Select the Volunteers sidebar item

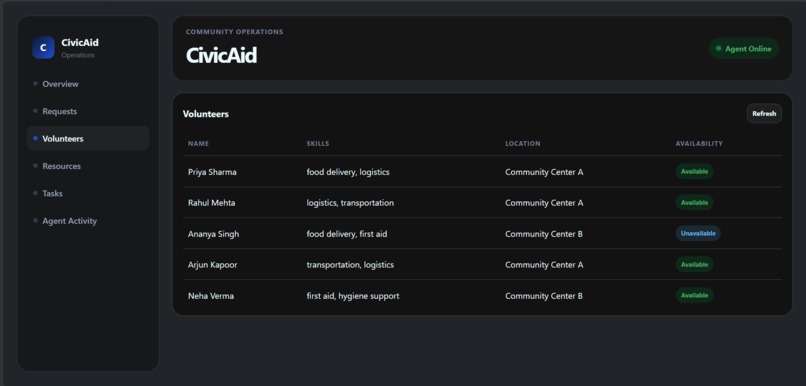[x=88, y=139]
